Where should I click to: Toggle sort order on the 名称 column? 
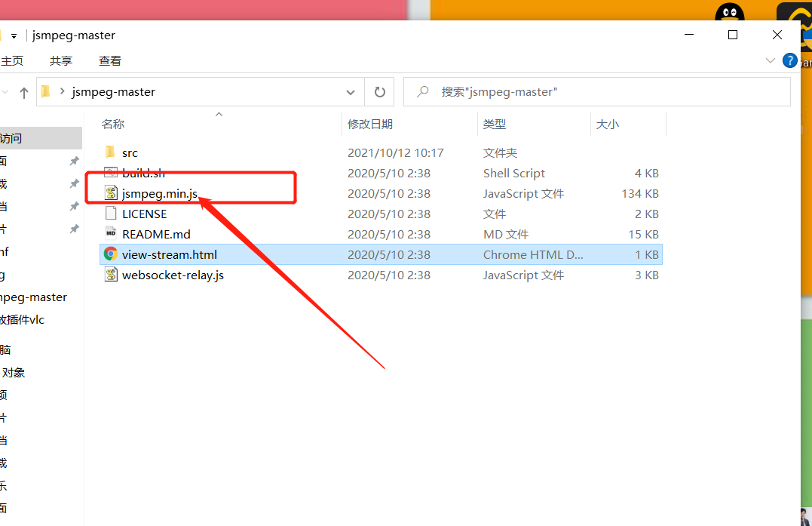[x=113, y=124]
